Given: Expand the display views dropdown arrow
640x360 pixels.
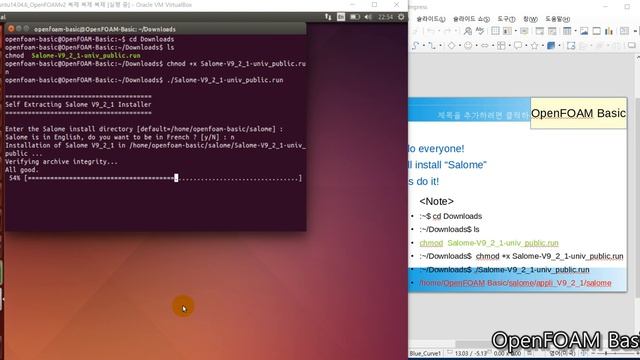Looking at the screenshot, I should [x=516, y=31].
